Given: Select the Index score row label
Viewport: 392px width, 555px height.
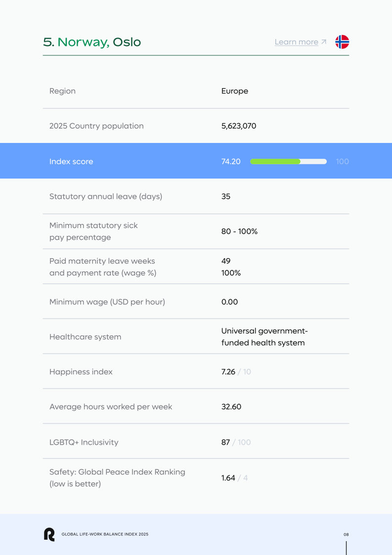Looking at the screenshot, I should (71, 161).
